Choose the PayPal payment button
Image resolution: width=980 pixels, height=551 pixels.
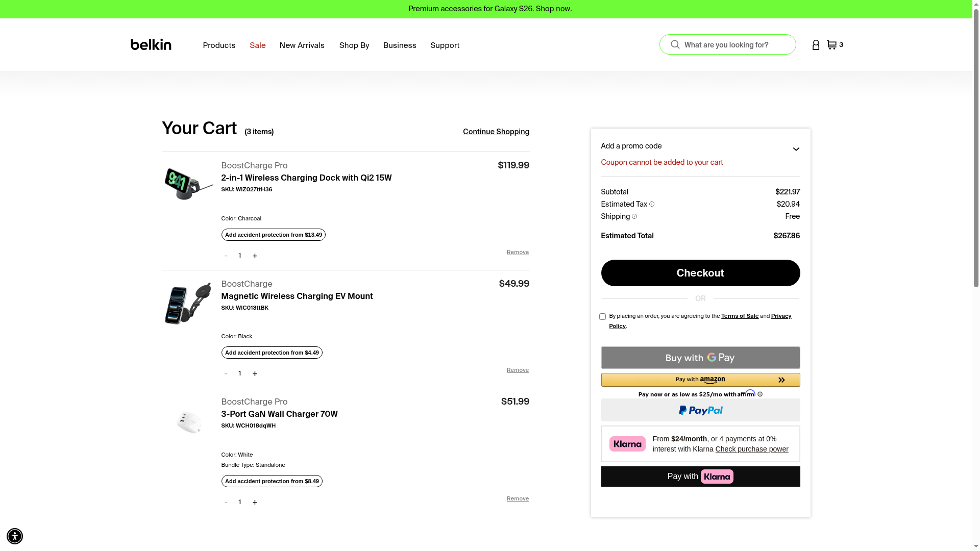pyautogui.click(x=700, y=410)
